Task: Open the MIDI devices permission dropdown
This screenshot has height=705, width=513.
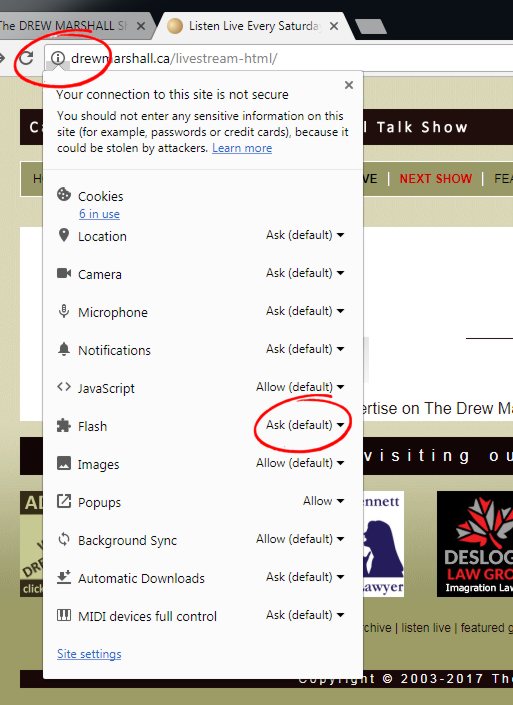Action: pyautogui.click(x=305, y=615)
